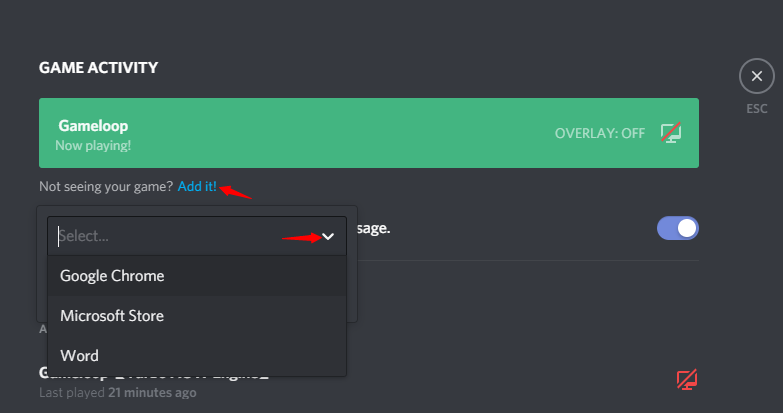Click the "Now playing!" status text
Screen dimensions: 783x413
93,145
